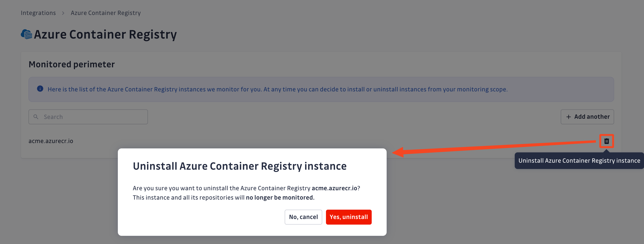Click Azure Container Registry breadcrumb
This screenshot has height=244, width=644.
(x=105, y=13)
